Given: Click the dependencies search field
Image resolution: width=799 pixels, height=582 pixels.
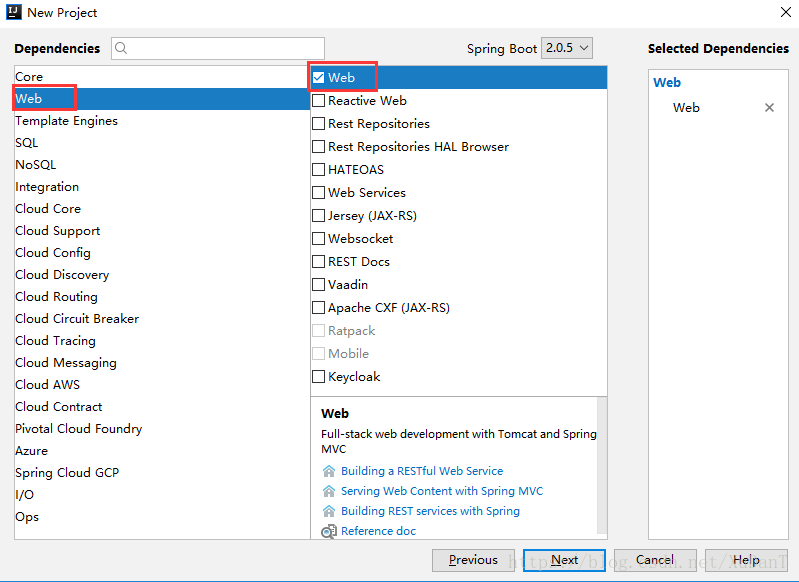Looking at the screenshot, I should 218,48.
